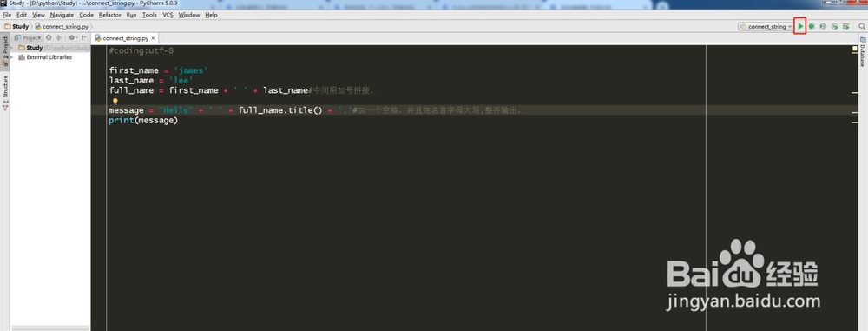Click the '#coding:utf-8' comment line
The height and width of the screenshot is (331, 868).
pos(141,50)
